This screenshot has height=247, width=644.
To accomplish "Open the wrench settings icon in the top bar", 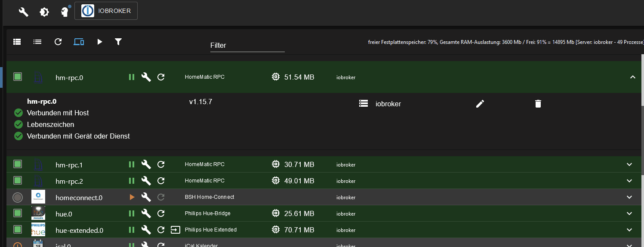I will point(23,12).
